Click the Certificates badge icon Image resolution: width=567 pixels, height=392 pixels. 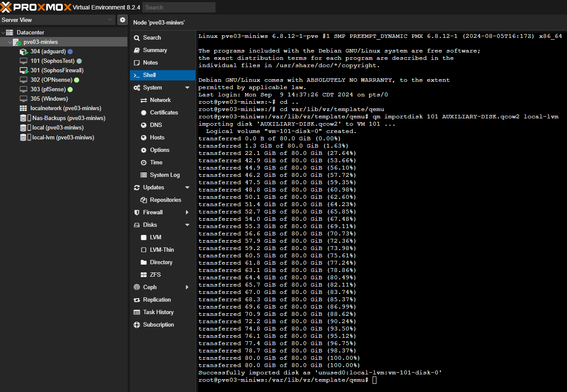coord(144,113)
